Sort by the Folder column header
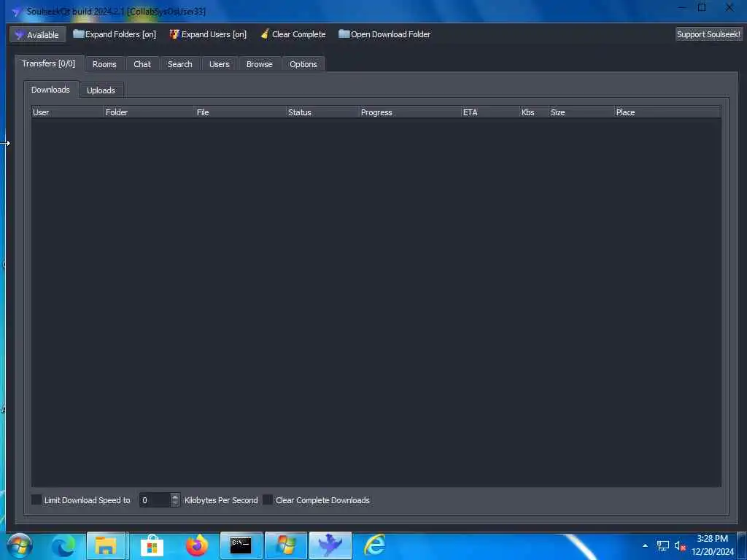Screen dimensions: 747x560 150,112
